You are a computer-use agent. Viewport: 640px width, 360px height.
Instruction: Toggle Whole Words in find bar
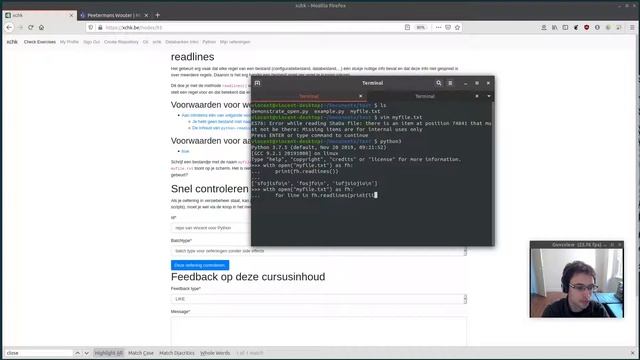click(215, 353)
